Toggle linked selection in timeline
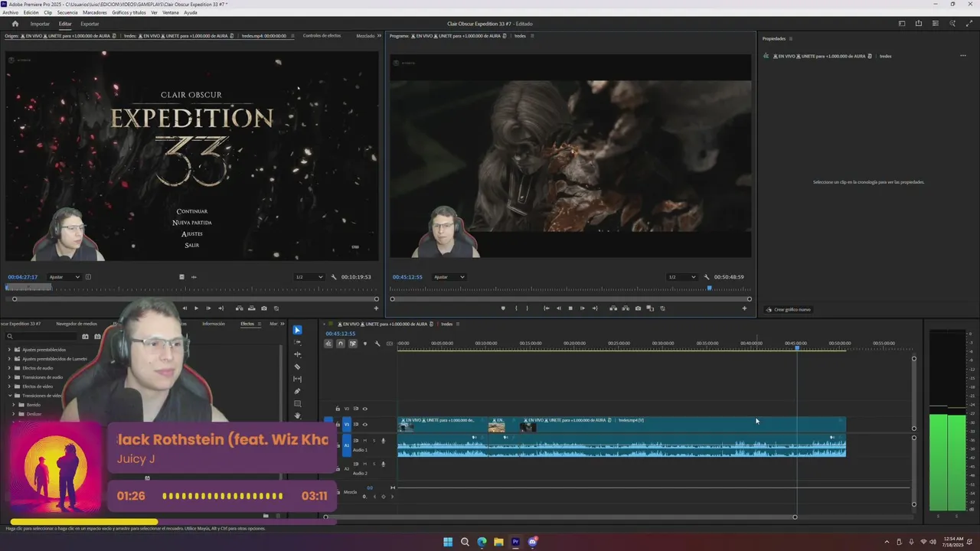The height and width of the screenshot is (551, 980). coord(353,344)
